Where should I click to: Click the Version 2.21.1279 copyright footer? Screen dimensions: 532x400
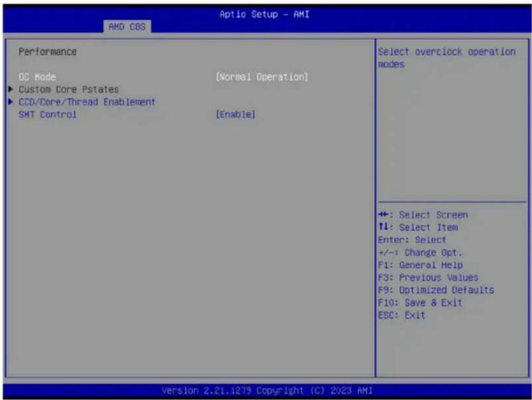coord(267,391)
